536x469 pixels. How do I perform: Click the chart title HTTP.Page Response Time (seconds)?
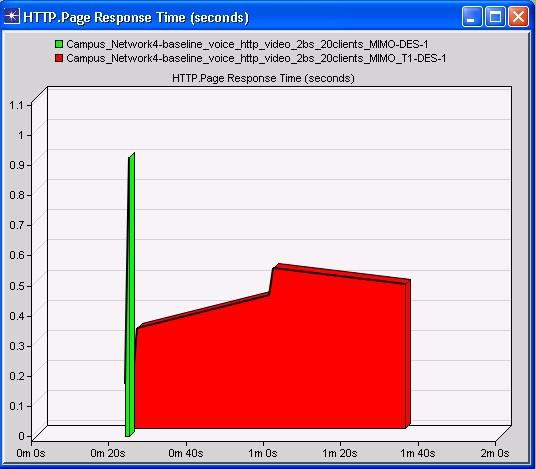pyautogui.click(x=263, y=78)
